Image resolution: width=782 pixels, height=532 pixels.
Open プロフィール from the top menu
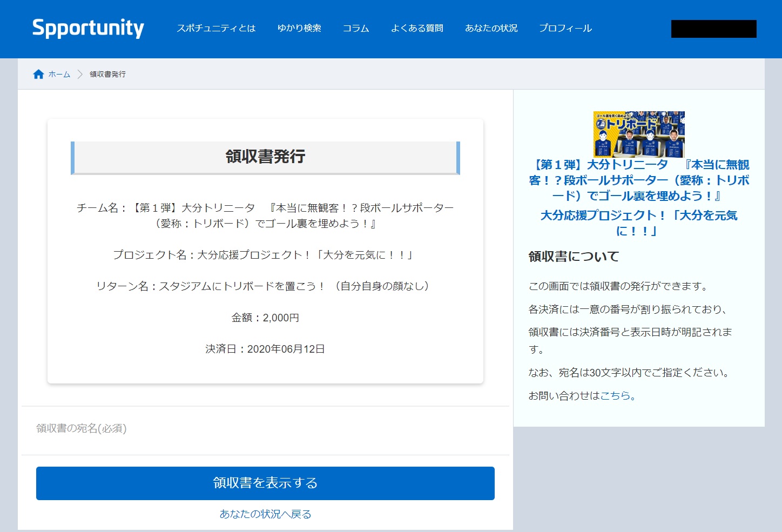tap(565, 28)
